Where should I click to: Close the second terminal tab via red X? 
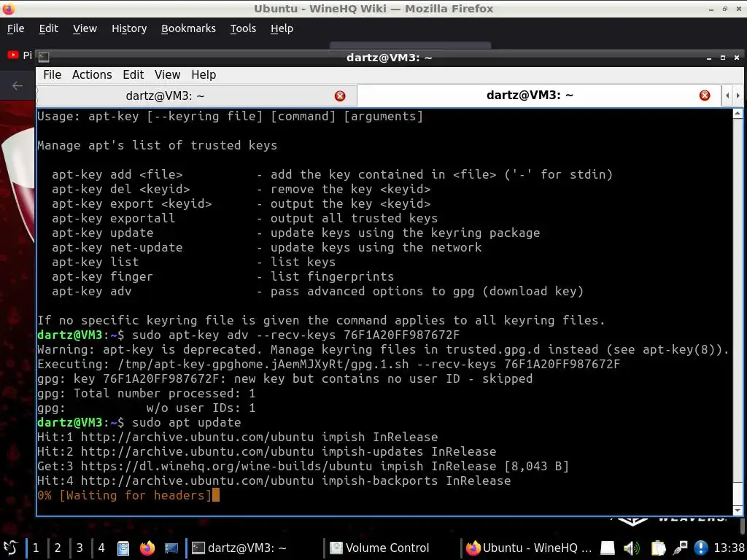point(705,96)
